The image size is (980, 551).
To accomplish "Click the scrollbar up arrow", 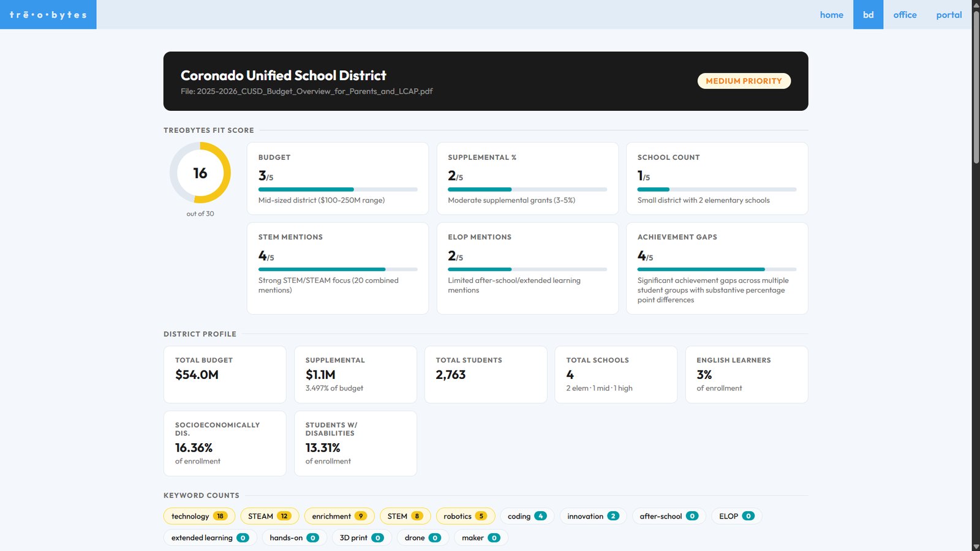I will point(976,4).
